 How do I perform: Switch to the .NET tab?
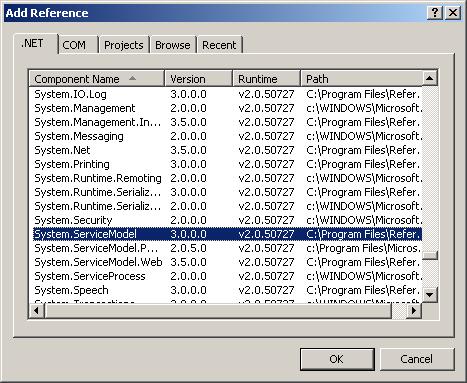pyautogui.click(x=35, y=44)
